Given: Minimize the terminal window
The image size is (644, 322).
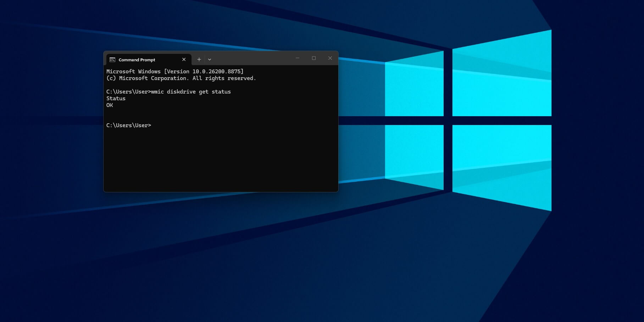Looking at the screenshot, I should coord(298,58).
